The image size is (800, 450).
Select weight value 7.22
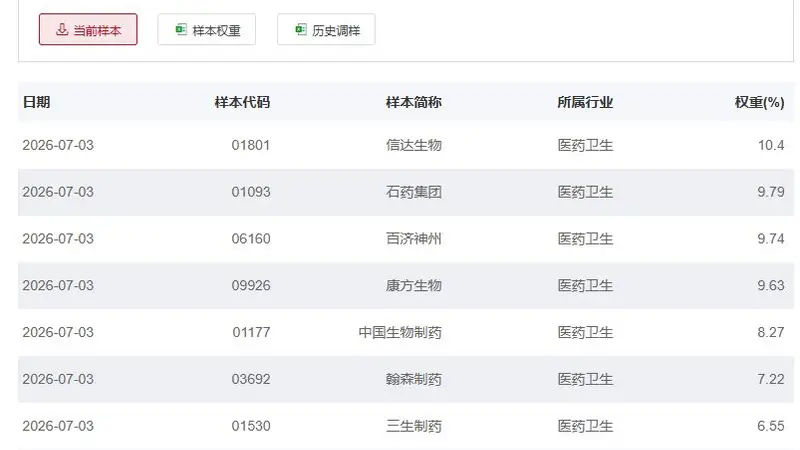[x=771, y=380]
